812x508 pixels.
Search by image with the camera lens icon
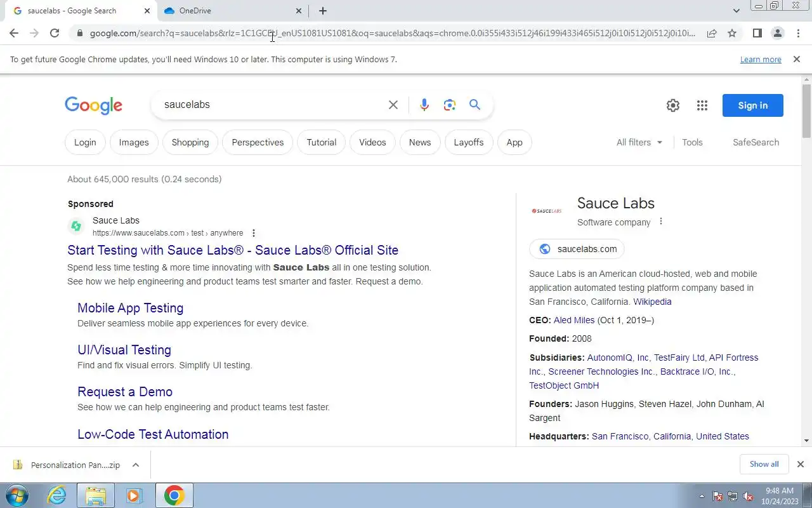[x=450, y=105]
